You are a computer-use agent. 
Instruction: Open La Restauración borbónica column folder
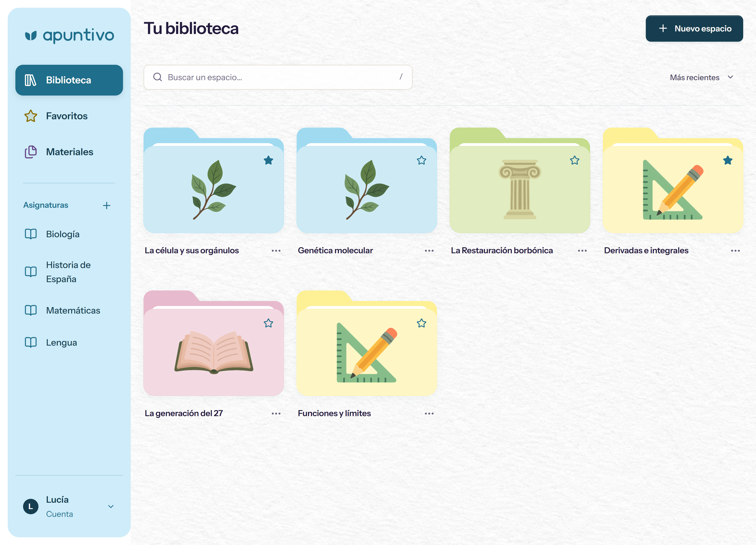pos(520,180)
